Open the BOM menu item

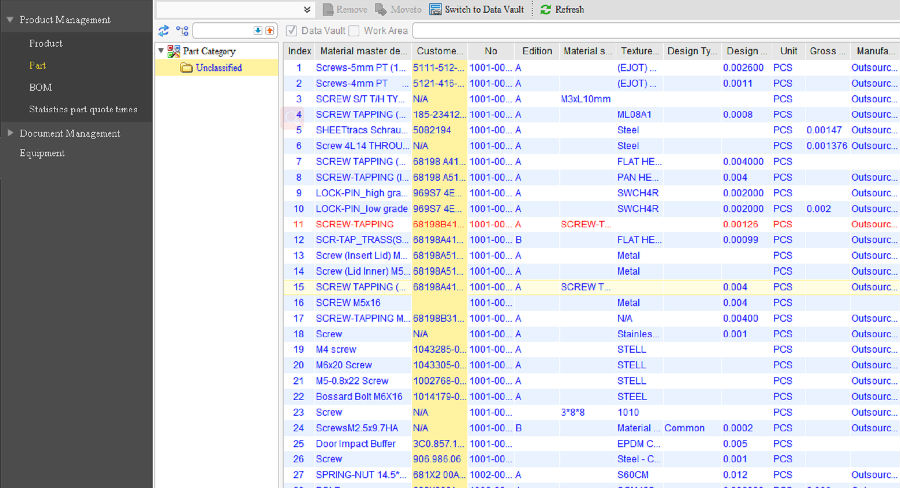click(x=40, y=87)
